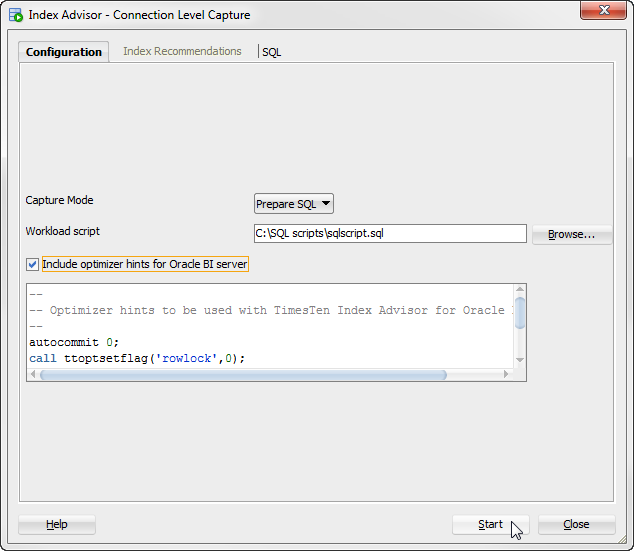
Task: Switch to the Configuration tab
Action: (x=63, y=52)
